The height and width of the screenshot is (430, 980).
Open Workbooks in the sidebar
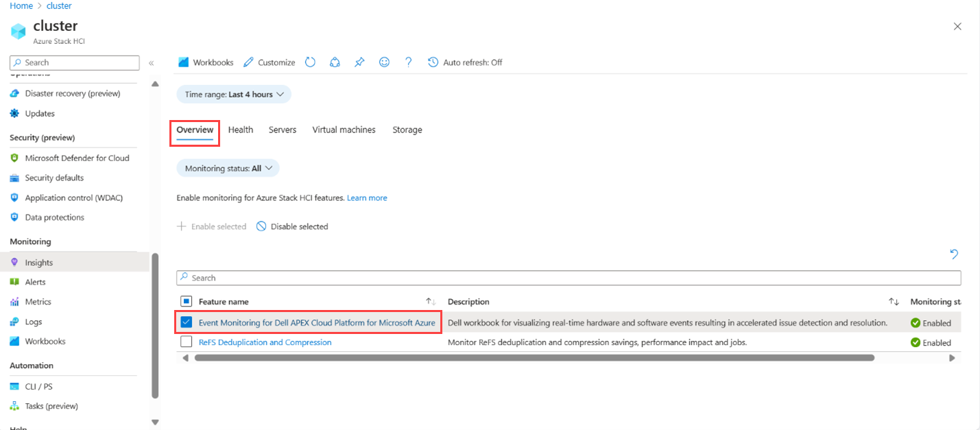(45, 341)
